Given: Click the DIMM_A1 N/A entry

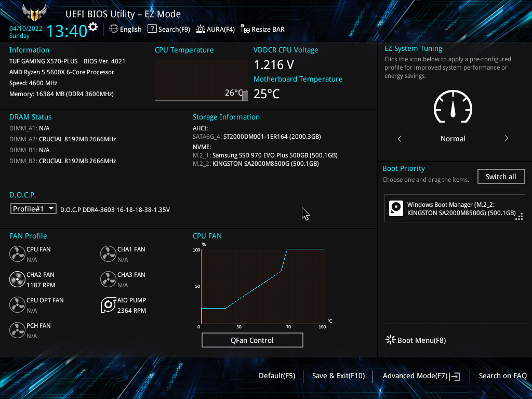Looking at the screenshot, I should (x=30, y=128).
